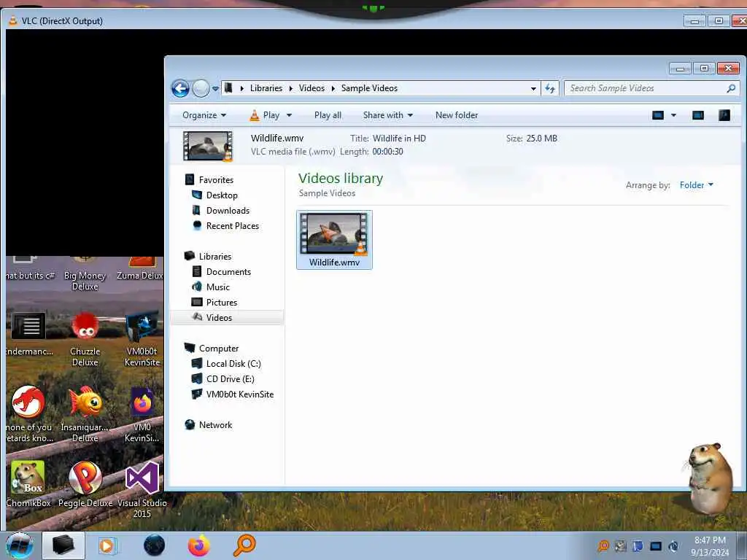The image size is (747, 560).
Task: Open the Explorer help icon
Action: coord(724,115)
